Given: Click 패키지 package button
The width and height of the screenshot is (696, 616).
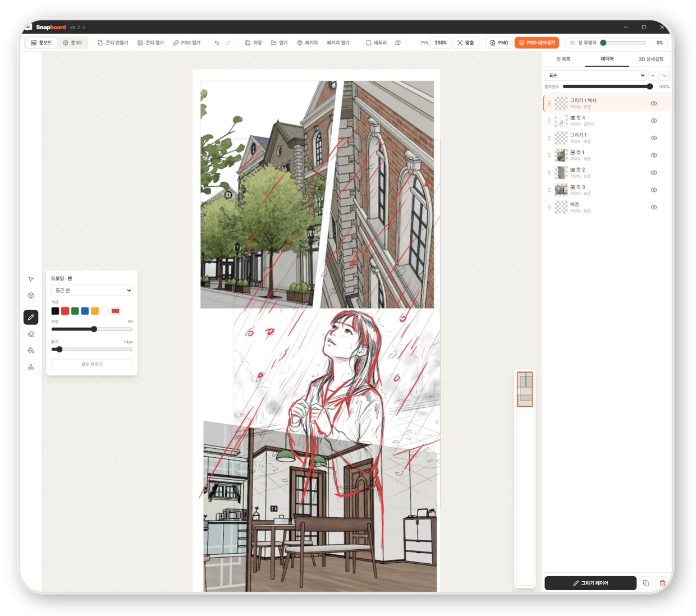Looking at the screenshot, I should [308, 43].
